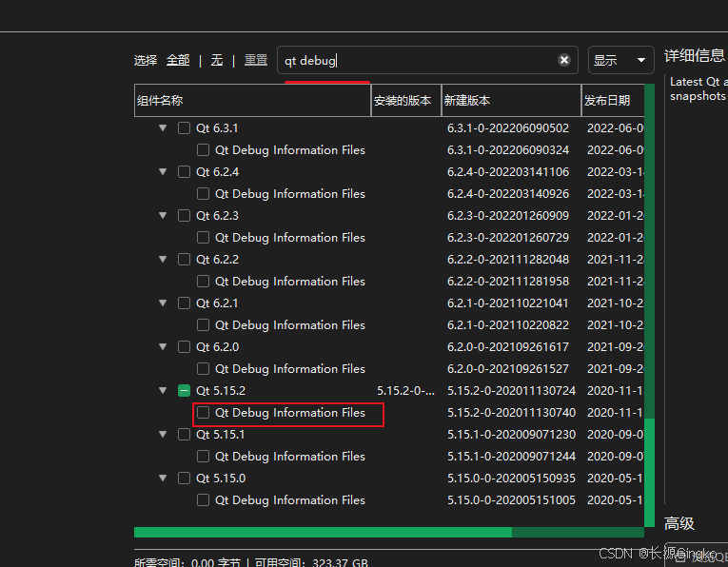Collapse the Qt 5.15.1 tree node
Viewport: 728px width, 567px height.
163,434
